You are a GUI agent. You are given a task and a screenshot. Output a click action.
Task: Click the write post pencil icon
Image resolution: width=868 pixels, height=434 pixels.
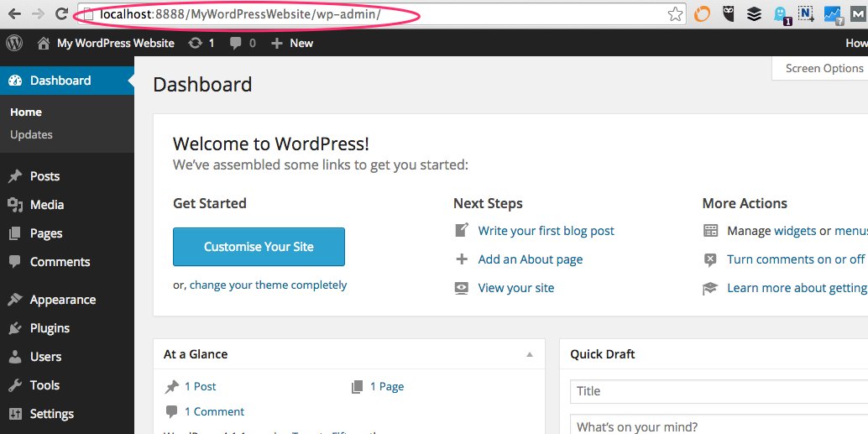(x=462, y=230)
